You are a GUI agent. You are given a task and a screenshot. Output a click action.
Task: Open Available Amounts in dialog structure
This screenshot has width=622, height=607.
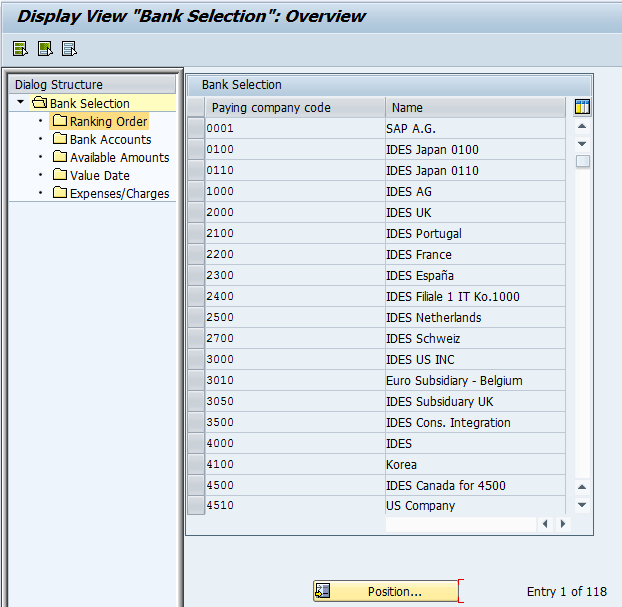(x=119, y=158)
